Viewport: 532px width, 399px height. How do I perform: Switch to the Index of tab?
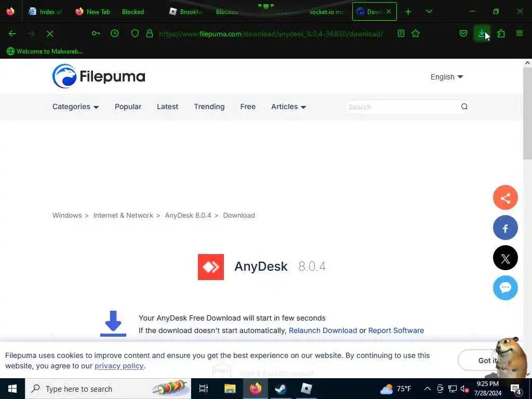pyautogui.click(x=46, y=11)
